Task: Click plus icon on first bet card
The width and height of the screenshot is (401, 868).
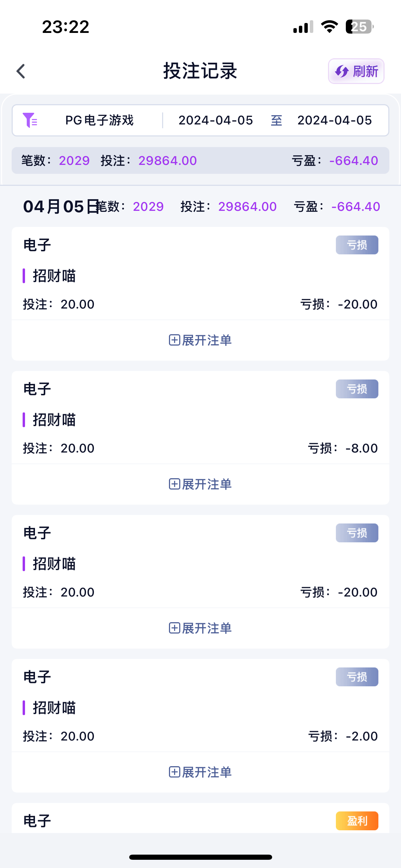Action: [174, 340]
